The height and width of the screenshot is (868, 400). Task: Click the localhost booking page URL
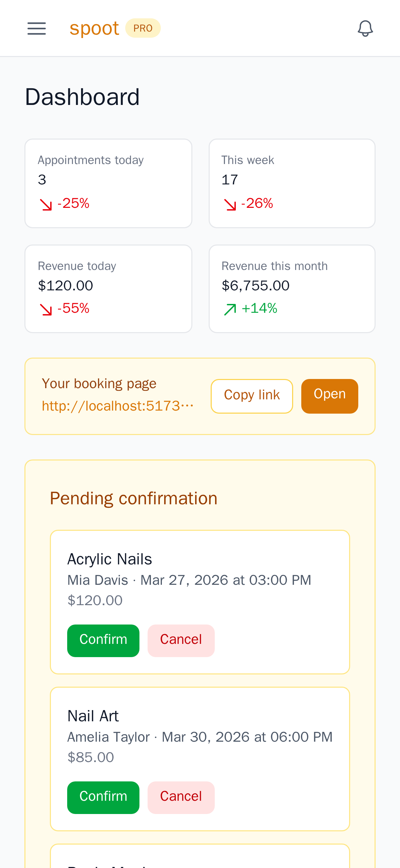pyautogui.click(x=117, y=406)
